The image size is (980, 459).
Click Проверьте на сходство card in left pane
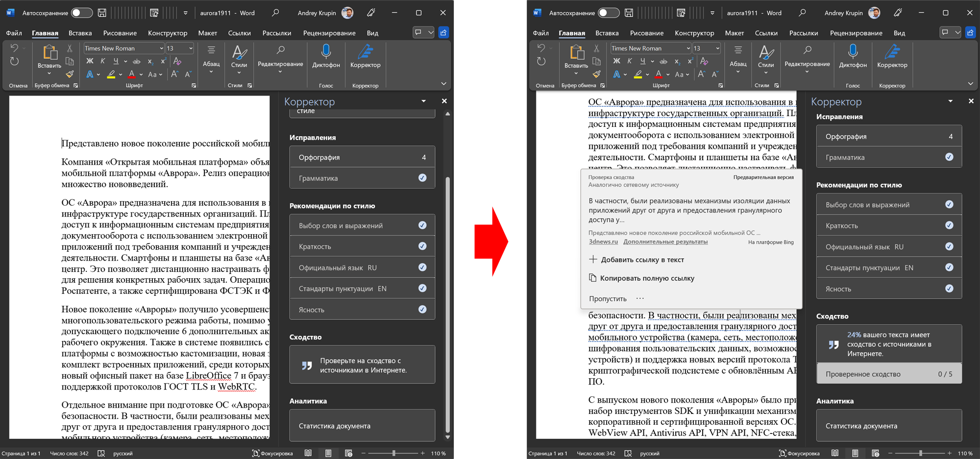362,365
